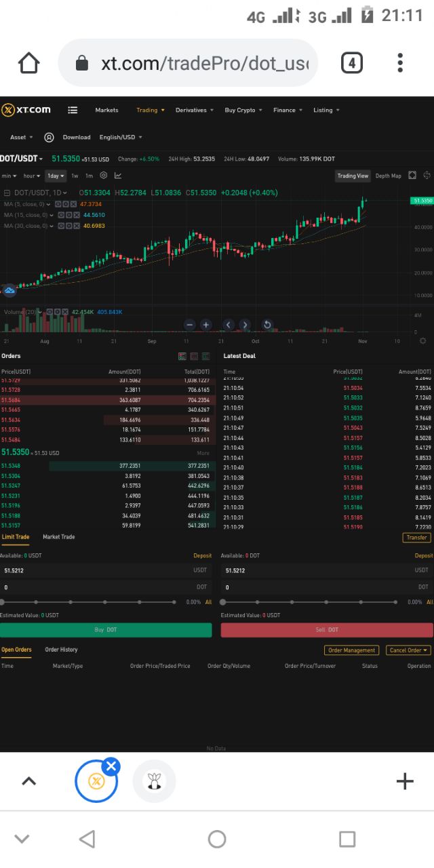This screenshot has width=434, height=868.
Task: Toggle visibility of MA 15 indicator
Action: [x=61, y=215]
